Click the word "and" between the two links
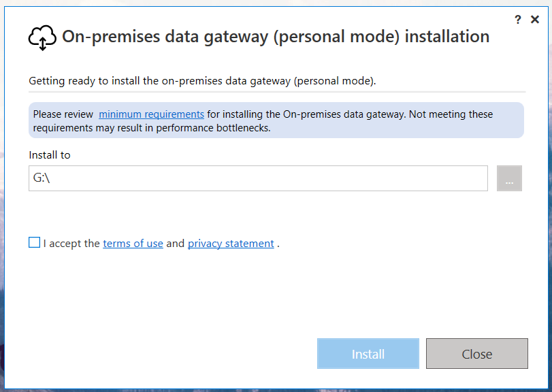Screen dimensions: 552x392 tap(176, 244)
